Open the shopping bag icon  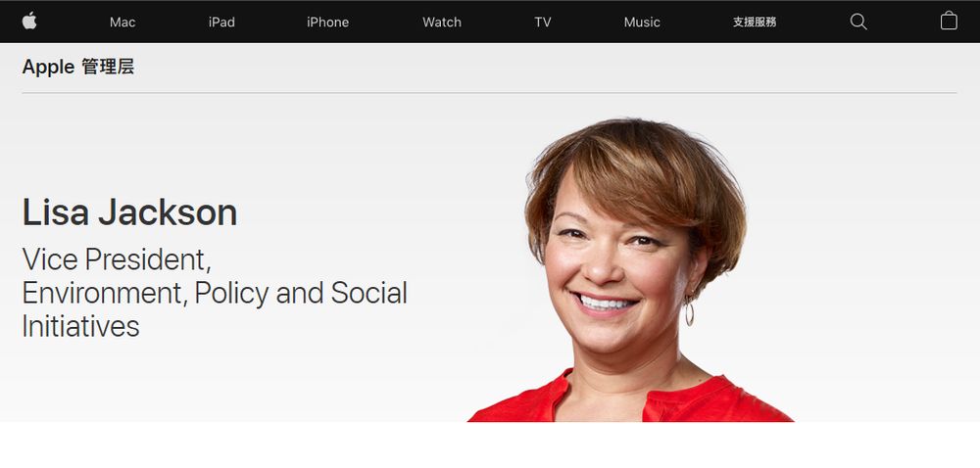tap(949, 21)
